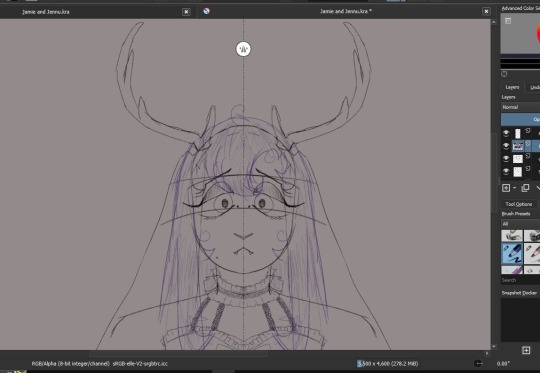Switch to the first Jamie and Jennu.kra tab
Image resolution: width=540 pixels, height=373 pixels.
click(x=46, y=12)
